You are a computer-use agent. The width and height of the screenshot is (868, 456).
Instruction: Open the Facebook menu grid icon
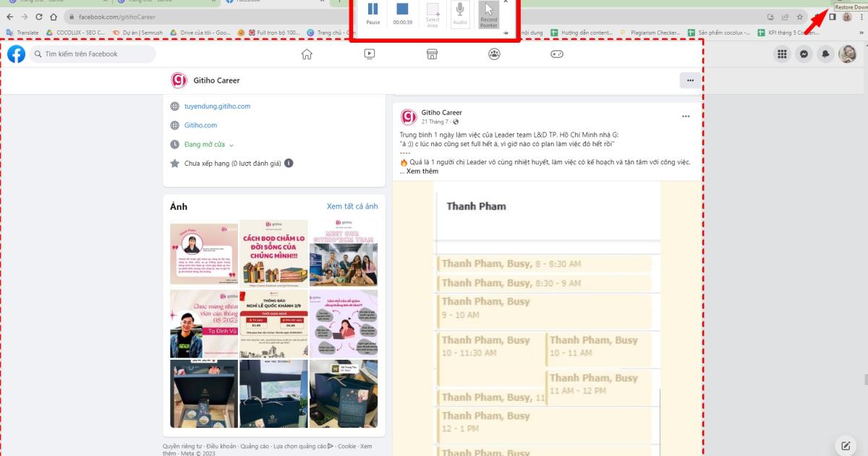(782, 54)
